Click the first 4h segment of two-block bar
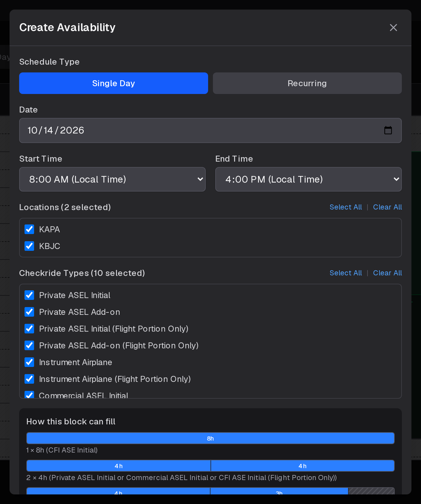421x504 pixels. coord(118,466)
